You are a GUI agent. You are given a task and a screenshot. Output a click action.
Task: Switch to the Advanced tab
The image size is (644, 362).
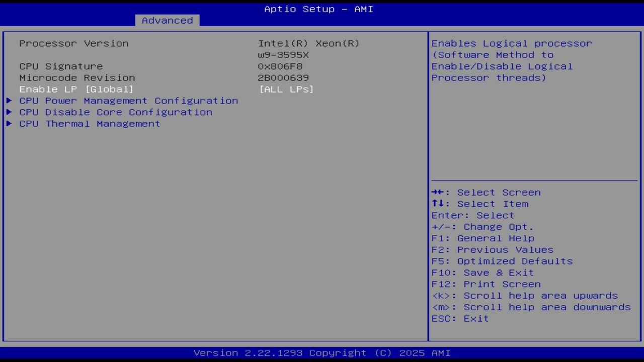point(167,20)
